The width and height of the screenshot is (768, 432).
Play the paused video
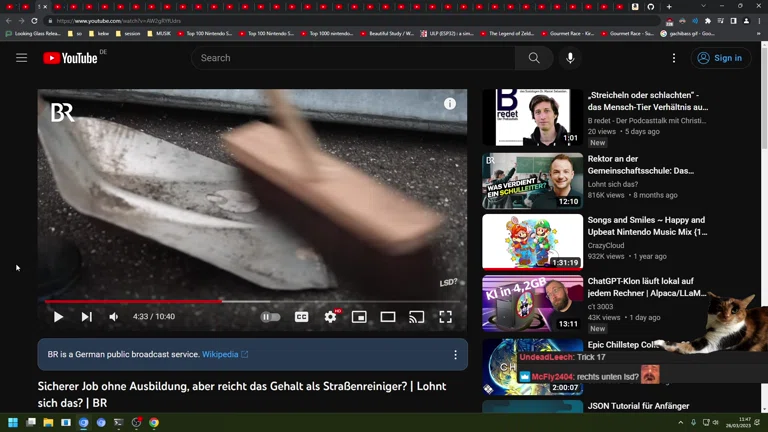[x=58, y=317]
